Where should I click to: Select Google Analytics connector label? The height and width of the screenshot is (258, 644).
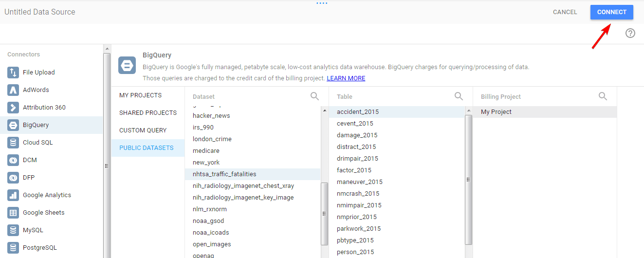(x=47, y=195)
